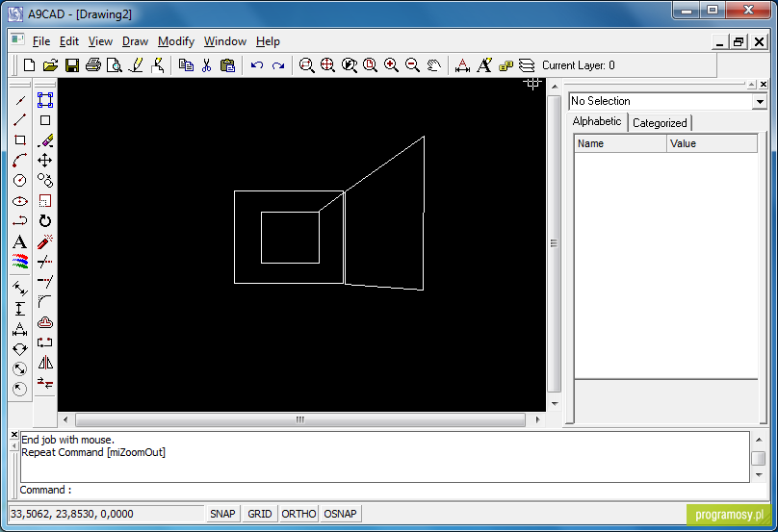Screen dimensions: 778x532
Task: Undo the last action
Action: coord(256,65)
